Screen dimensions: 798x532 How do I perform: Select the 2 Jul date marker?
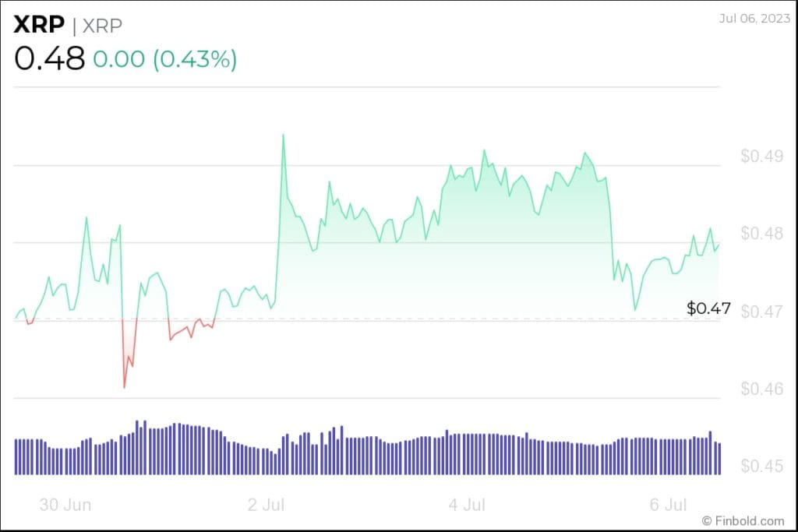266,505
